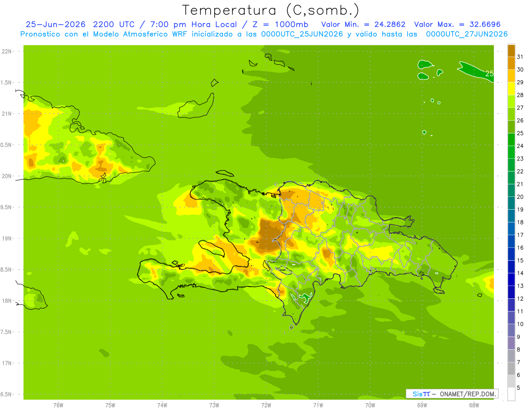This screenshot has width=532, height=411.
Task: Pick the orange legend swatch between 29 and 30
Action: coord(511,76)
